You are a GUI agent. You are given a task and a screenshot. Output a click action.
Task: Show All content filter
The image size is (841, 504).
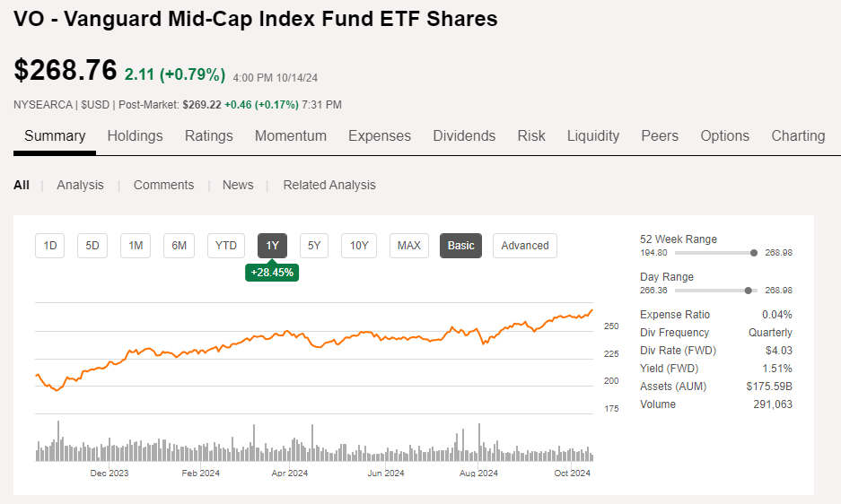tap(22, 185)
